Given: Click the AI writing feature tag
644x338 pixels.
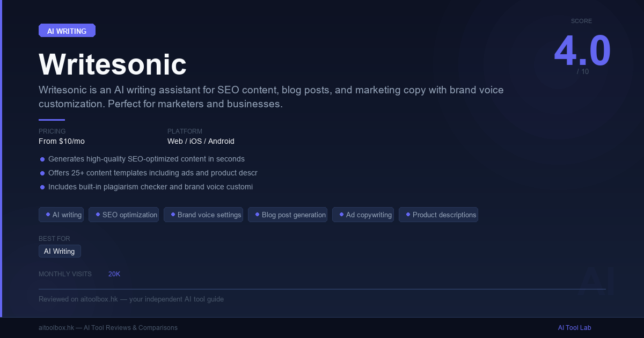Looking at the screenshot, I should (x=61, y=215).
